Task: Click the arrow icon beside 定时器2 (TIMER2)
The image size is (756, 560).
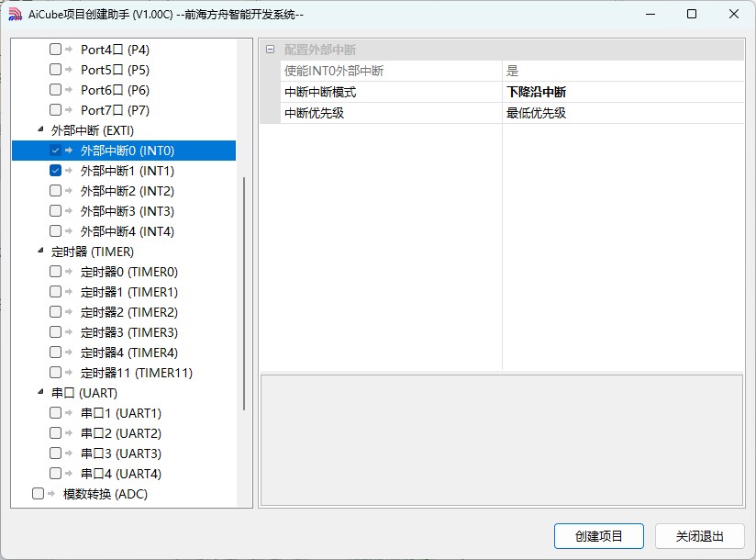Action: 69,312
